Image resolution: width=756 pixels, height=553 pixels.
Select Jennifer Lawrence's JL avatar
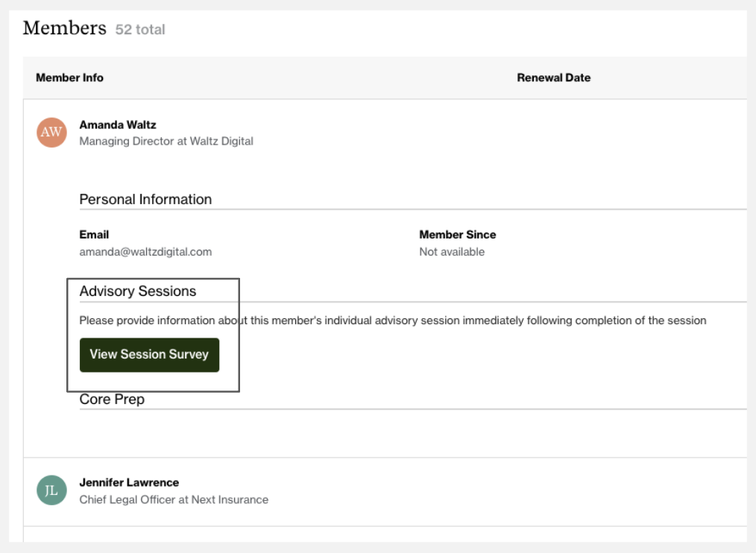[51, 490]
